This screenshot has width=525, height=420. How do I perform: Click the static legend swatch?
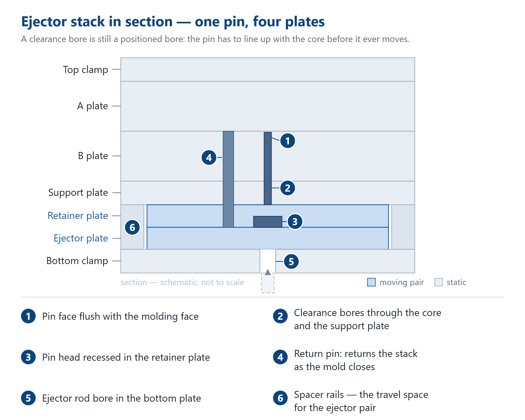(439, 282)
